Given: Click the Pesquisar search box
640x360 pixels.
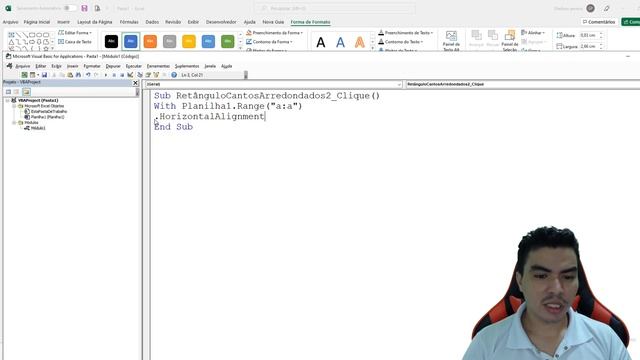Looking at the screenshot, I should click(335, 8).
